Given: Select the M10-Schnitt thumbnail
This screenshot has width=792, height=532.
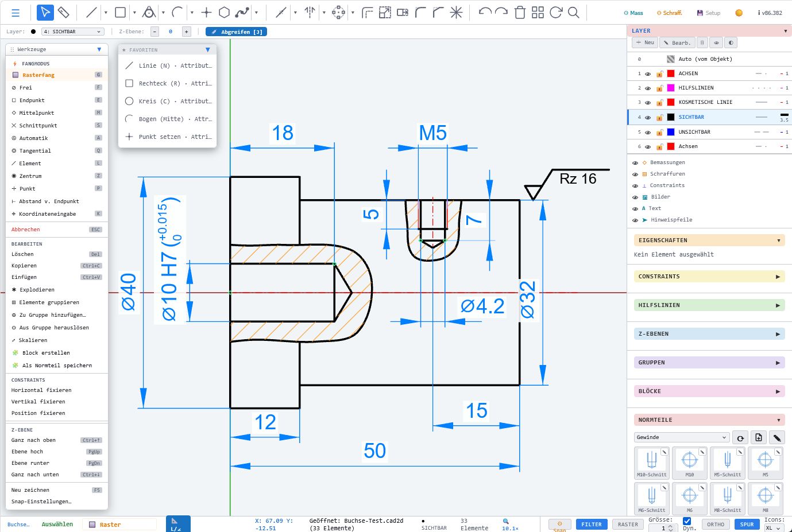Looking at the screenshot, I should point(652,463).
